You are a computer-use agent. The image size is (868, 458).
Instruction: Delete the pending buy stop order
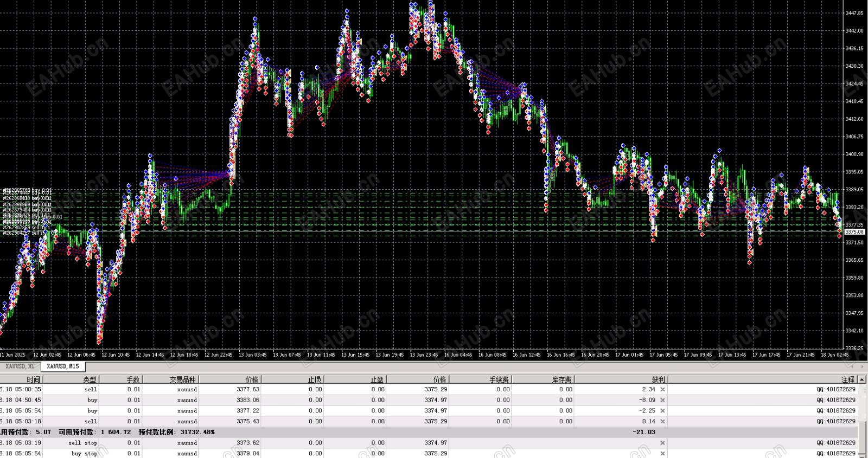662,453
